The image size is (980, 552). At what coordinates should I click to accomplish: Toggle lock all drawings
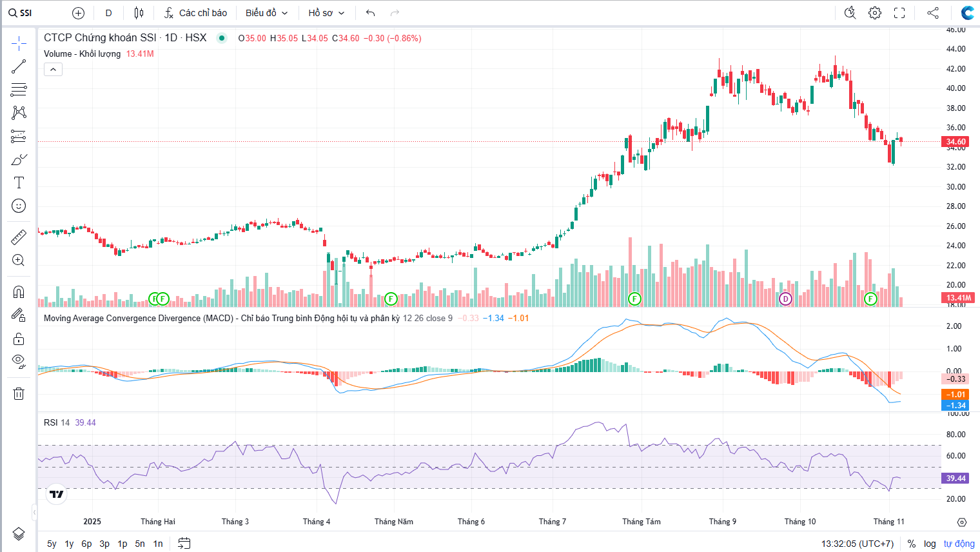[19, 339]
